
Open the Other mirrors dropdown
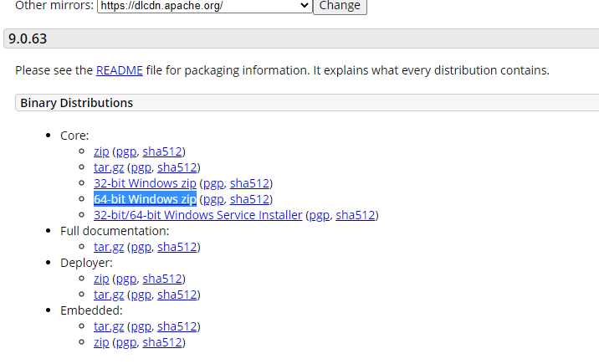pyautogui.click(x=205, y=6)
